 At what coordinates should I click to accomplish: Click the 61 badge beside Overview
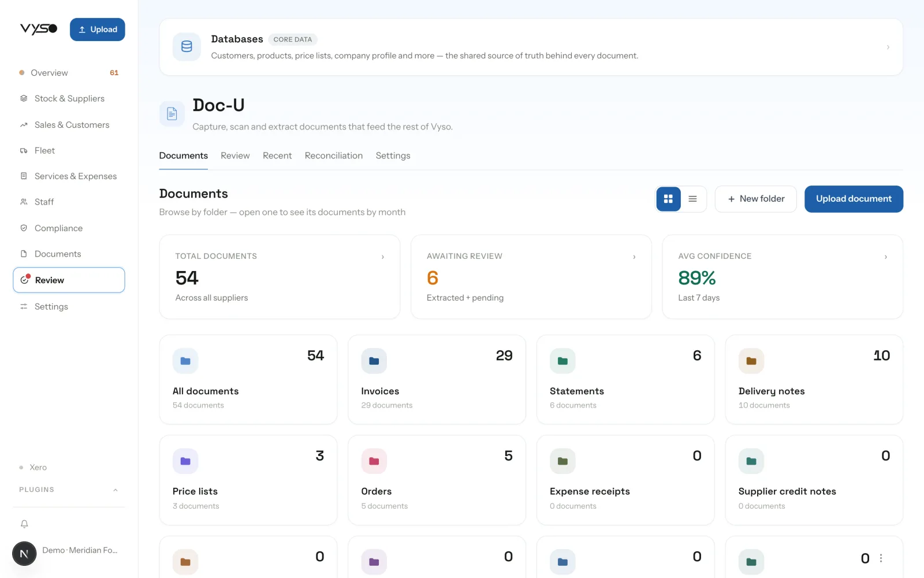(114, 73)
